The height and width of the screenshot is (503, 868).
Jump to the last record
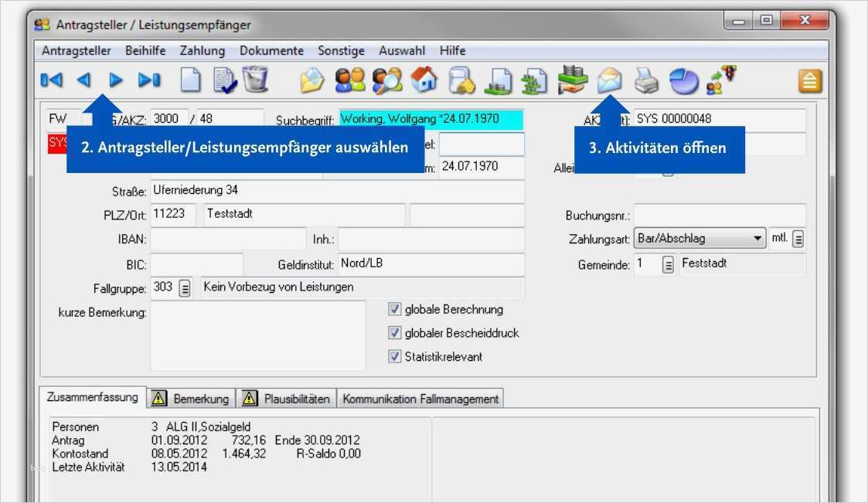point(149,80)
